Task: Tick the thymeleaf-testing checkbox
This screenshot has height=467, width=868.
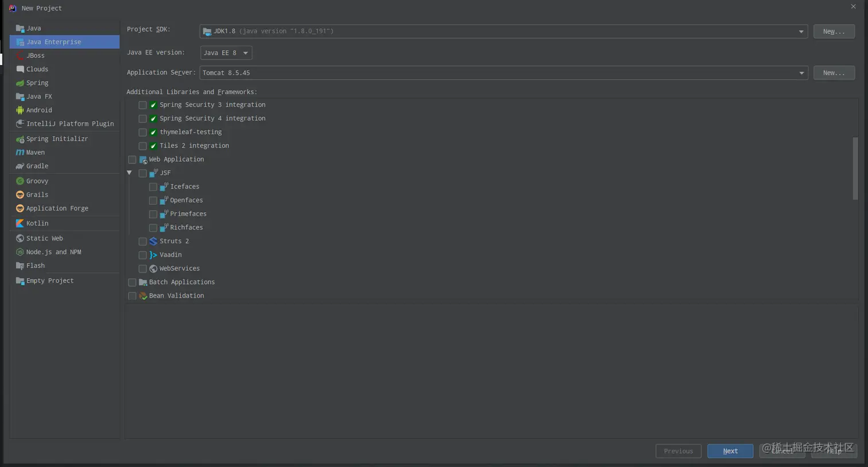Action: [x=142, y=133]
